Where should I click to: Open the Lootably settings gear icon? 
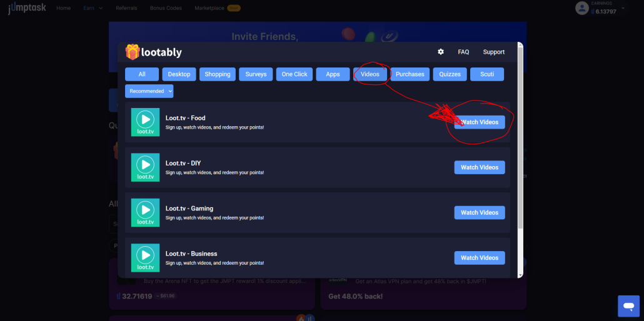[x=441, y=52]
